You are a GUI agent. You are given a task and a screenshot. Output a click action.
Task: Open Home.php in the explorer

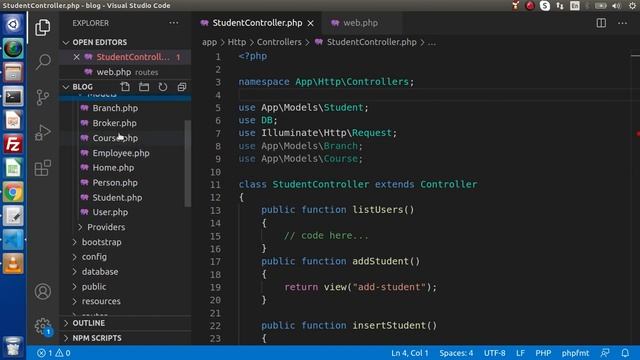point(113,168)
